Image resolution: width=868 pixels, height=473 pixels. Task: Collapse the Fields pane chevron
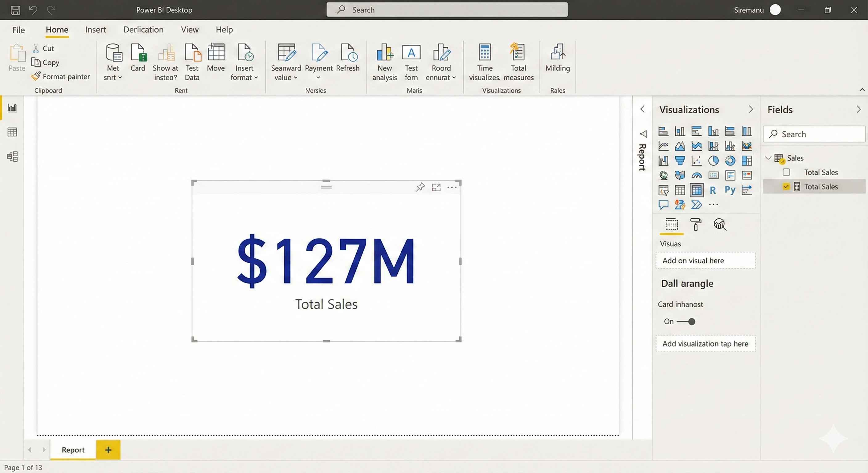click(x=858, y=109)
